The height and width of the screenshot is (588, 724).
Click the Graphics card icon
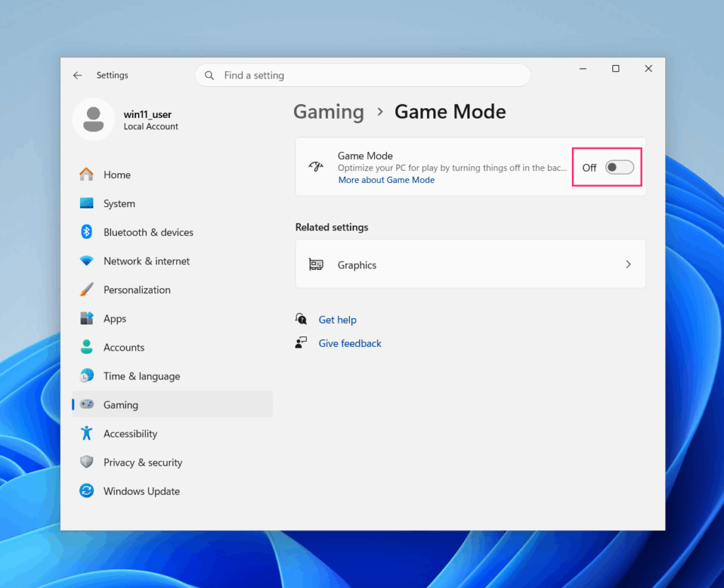[316, 264]
